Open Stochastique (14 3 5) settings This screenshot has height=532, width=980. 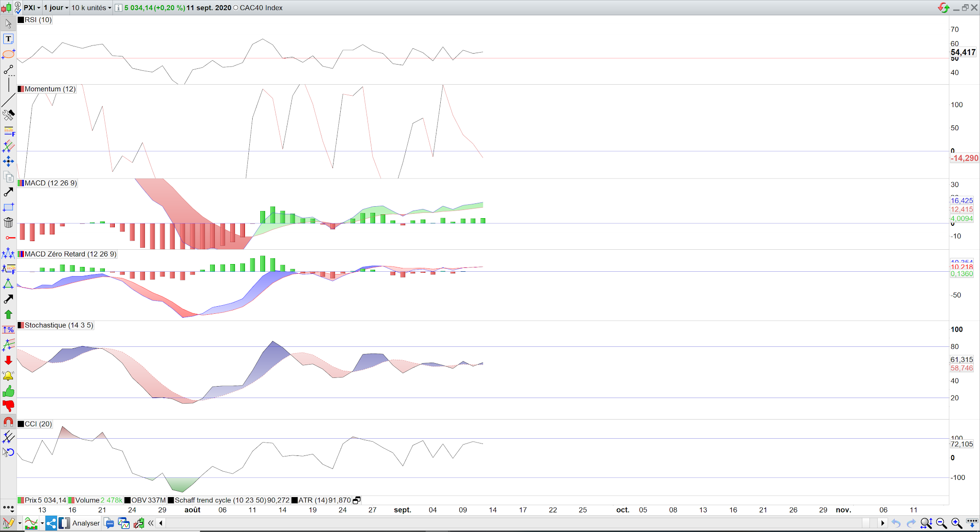point(56,325)
